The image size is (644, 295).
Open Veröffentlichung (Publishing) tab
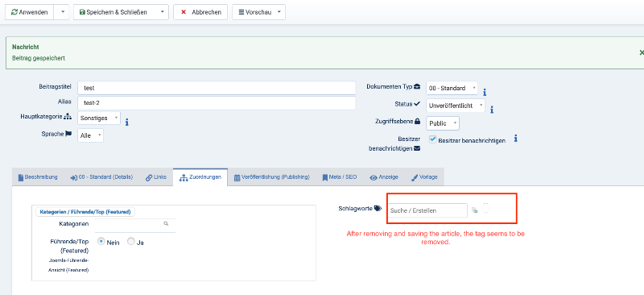pyautogui.click(x=271, y=177)
